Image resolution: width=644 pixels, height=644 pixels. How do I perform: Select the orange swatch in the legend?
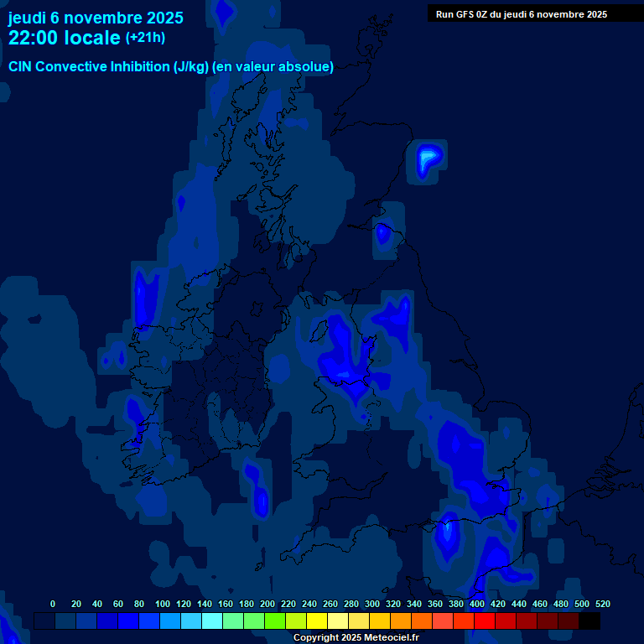click(401, 621)
